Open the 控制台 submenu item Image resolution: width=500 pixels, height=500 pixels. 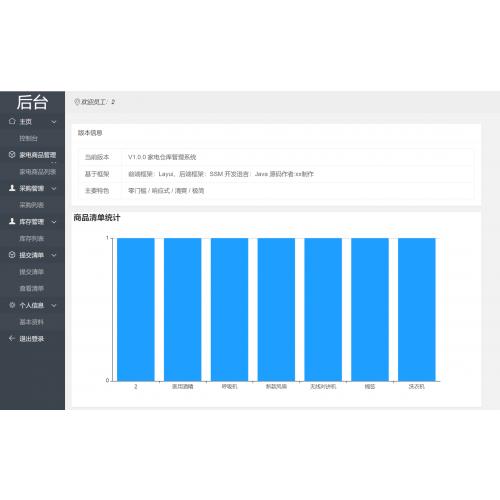tap(28, 138)
